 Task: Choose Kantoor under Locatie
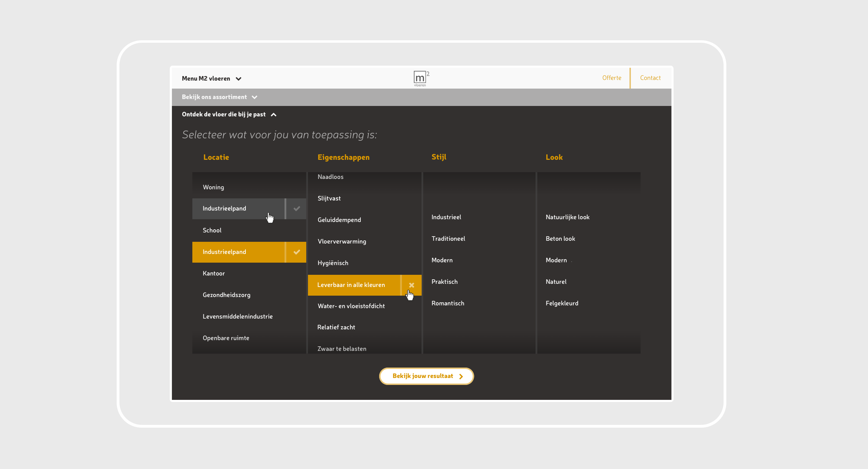click(x=214, y=273)
